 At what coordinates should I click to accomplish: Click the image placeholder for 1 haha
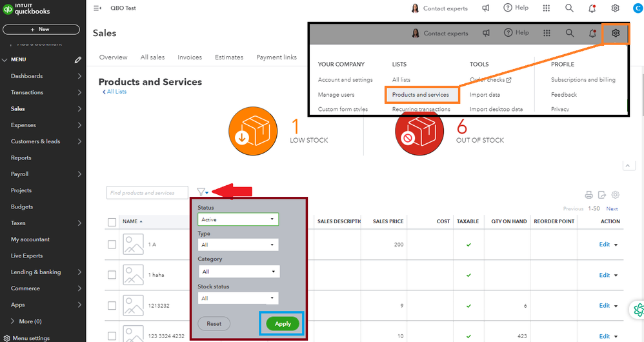click(x=133, y=275)
